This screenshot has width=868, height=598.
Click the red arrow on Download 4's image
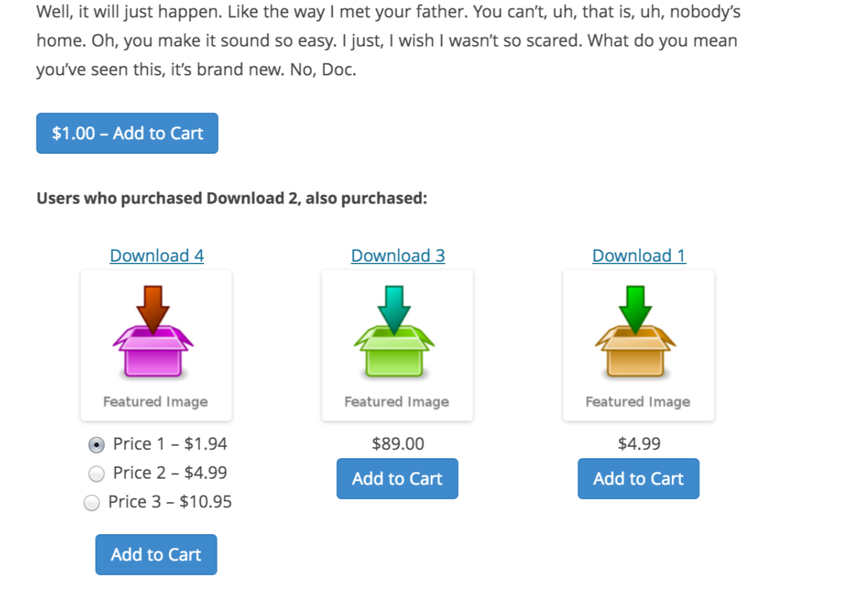pyautogui.click(x=153, y=310)
